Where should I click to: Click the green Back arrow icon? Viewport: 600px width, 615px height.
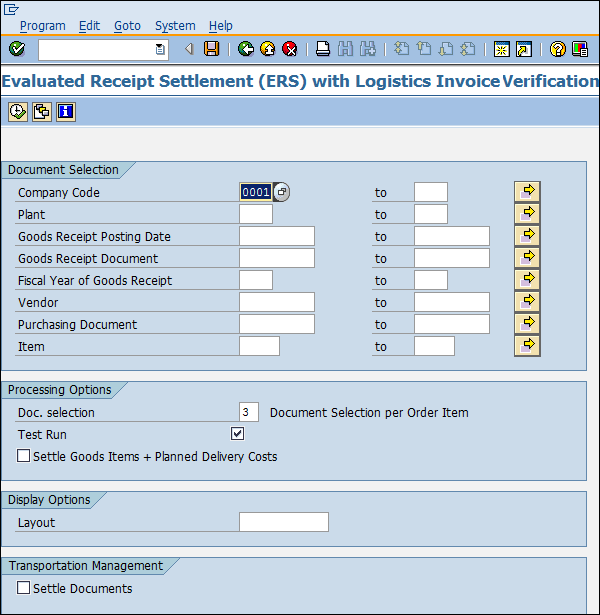tap(246, 49)
